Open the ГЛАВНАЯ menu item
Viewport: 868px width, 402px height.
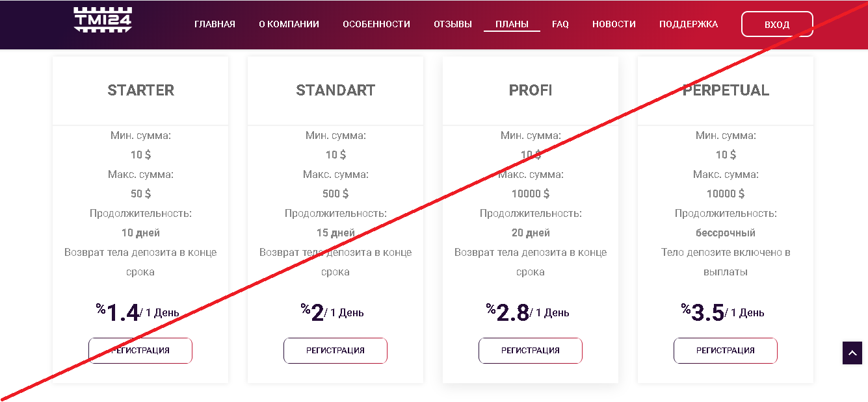point(215,24)
